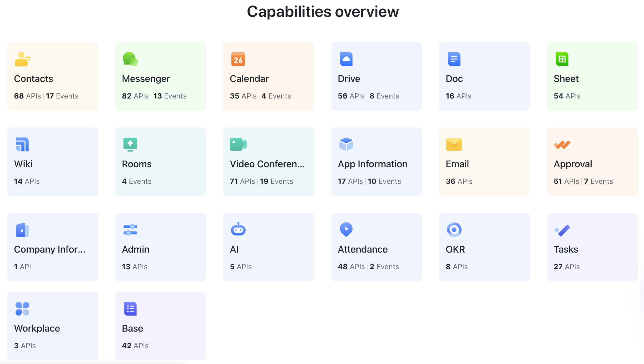This screenshot has height=364, width=644.
Task: Click the green Sheet grid icon
Action: point(562,59)
